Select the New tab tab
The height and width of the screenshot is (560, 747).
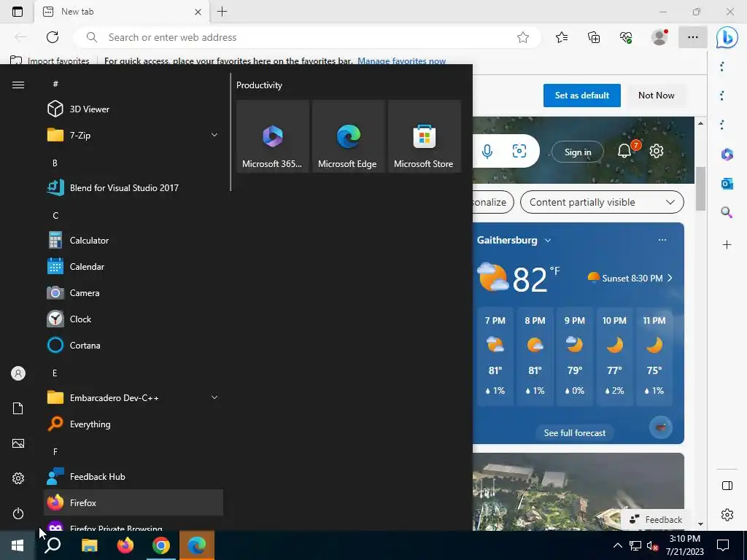(122, 12)
